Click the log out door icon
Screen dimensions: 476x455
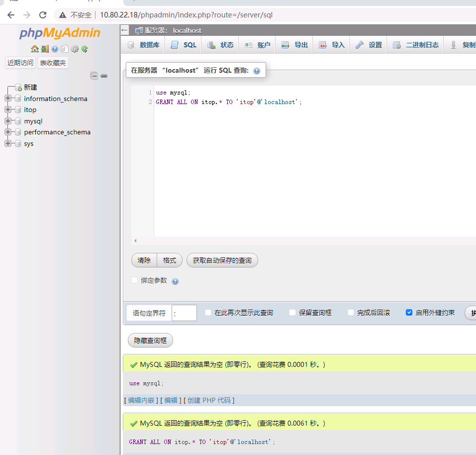tap(45, 49)
